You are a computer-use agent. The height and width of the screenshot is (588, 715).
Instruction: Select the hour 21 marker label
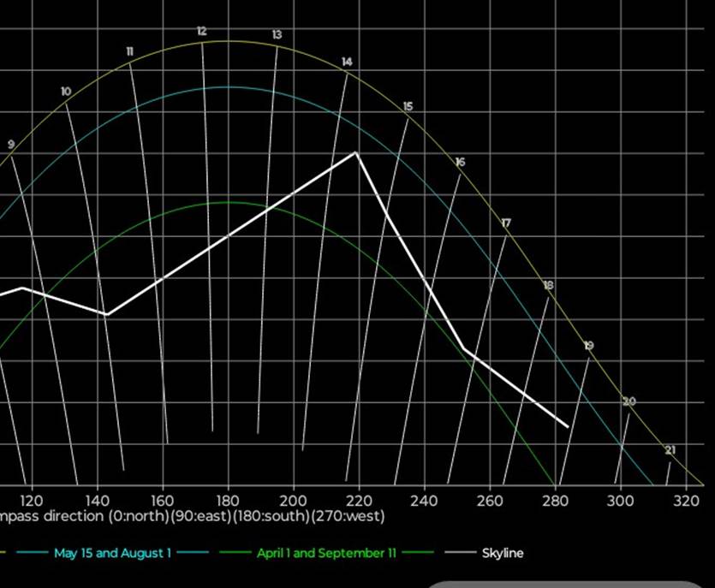670,450
